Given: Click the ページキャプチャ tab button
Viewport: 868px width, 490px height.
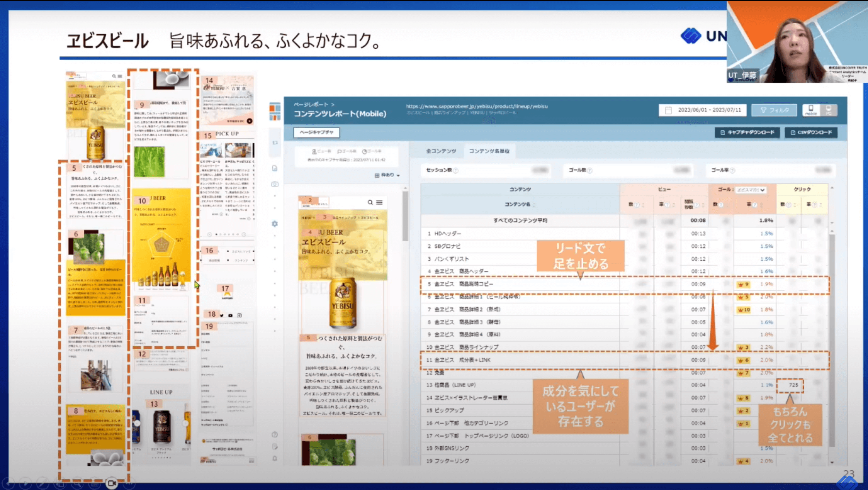Looking at the screenshot, I should (316, 132).
